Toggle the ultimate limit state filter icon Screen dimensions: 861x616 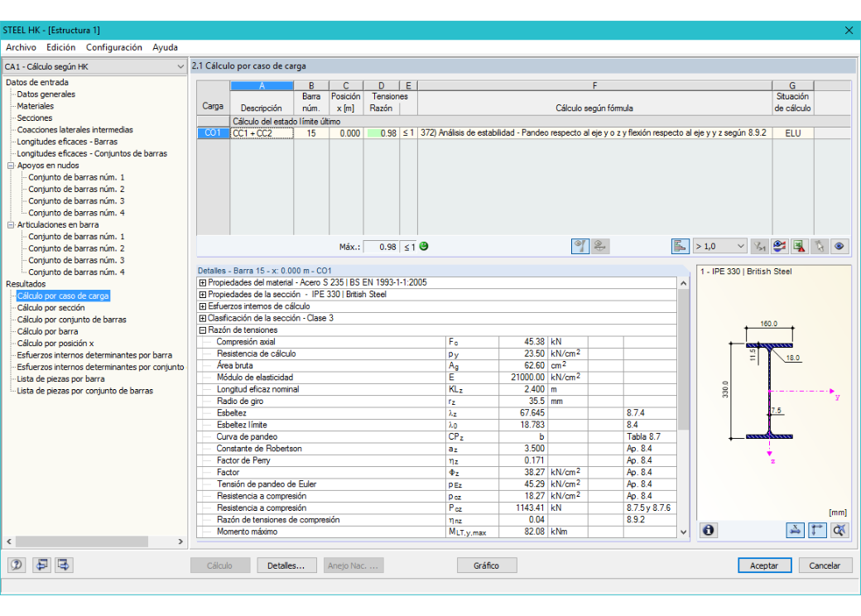[x=580, y=247]
